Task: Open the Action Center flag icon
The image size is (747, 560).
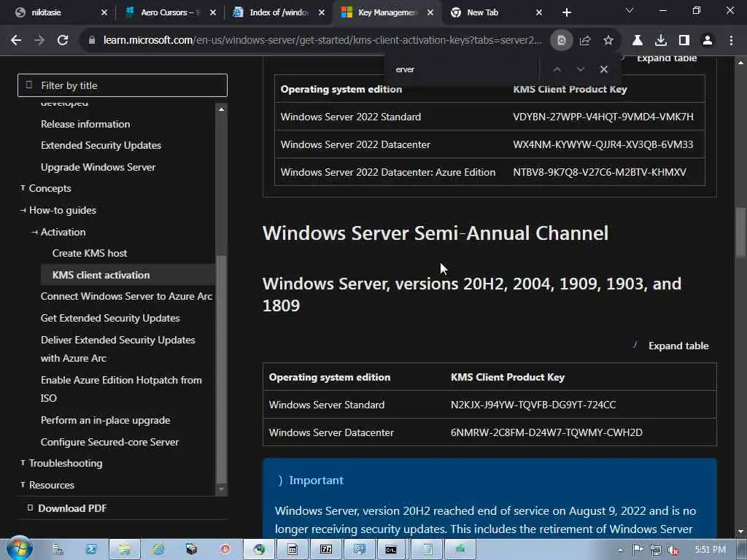Action: (x=638, y=550)
